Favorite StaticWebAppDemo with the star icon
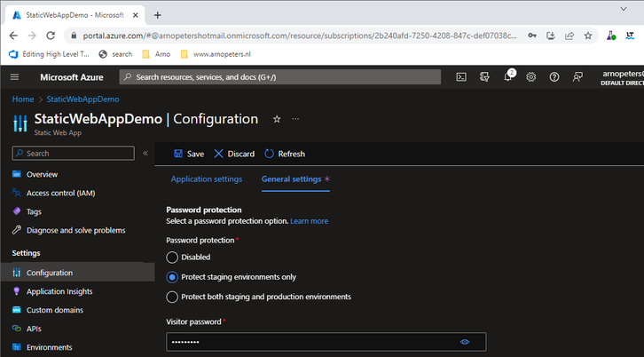 point(277,119)
